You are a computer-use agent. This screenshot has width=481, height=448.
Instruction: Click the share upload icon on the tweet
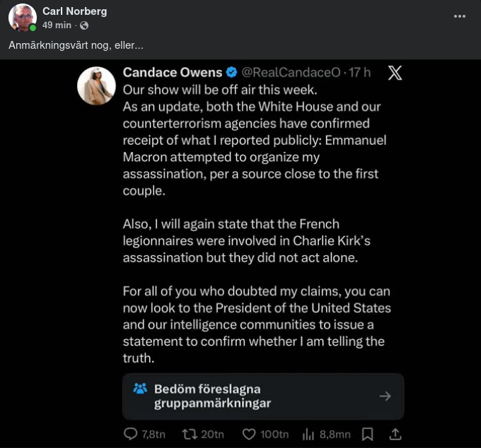click(x=395, y=434)
